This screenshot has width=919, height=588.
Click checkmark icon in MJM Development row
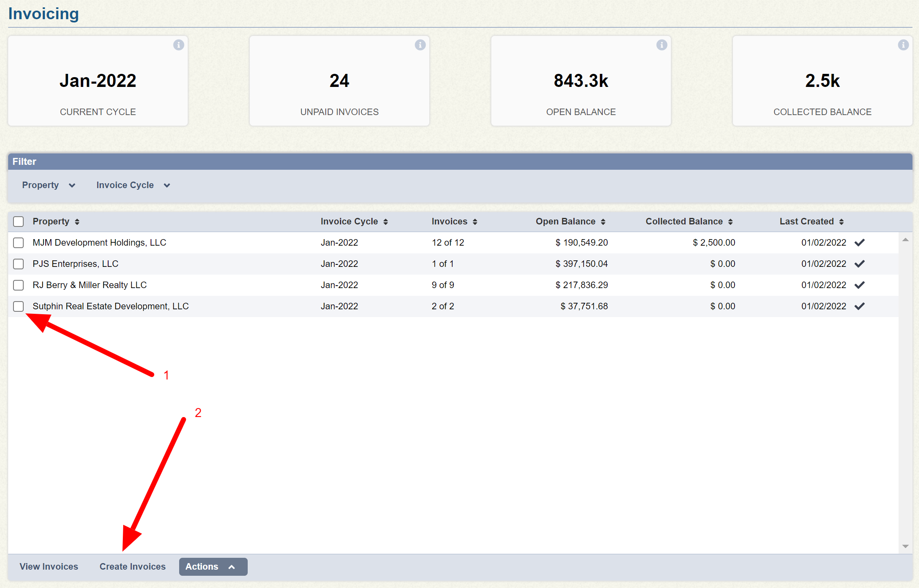(x=860, y=243)
